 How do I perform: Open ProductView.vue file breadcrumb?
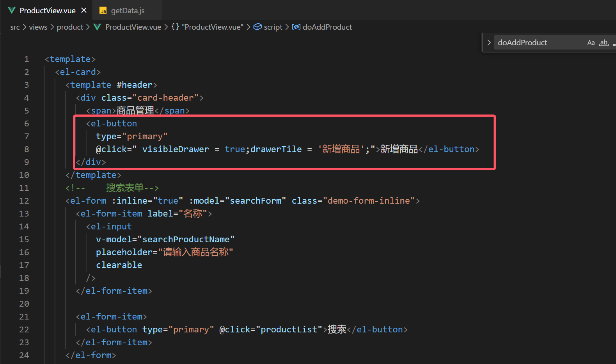pos(133,27)
